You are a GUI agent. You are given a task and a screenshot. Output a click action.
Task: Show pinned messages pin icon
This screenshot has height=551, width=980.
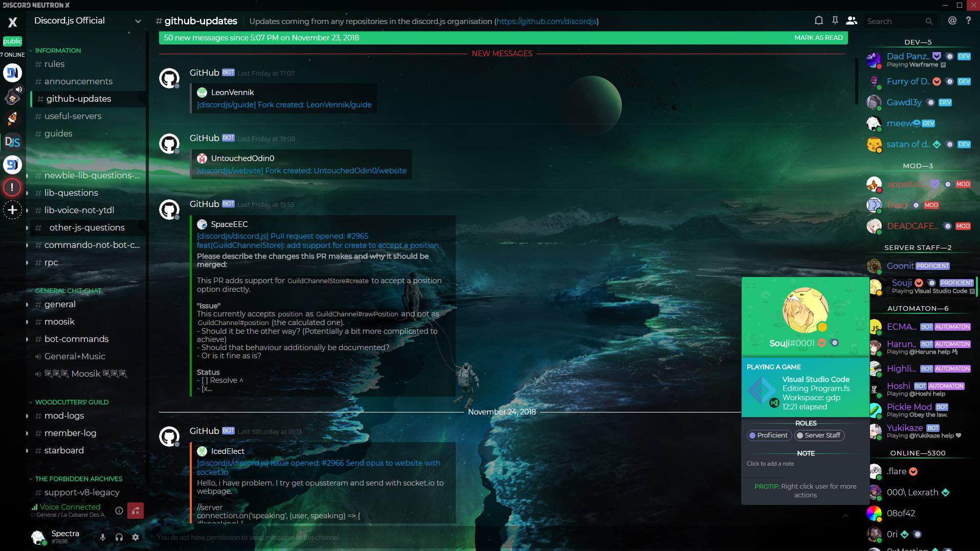click(x=835, y=20)
